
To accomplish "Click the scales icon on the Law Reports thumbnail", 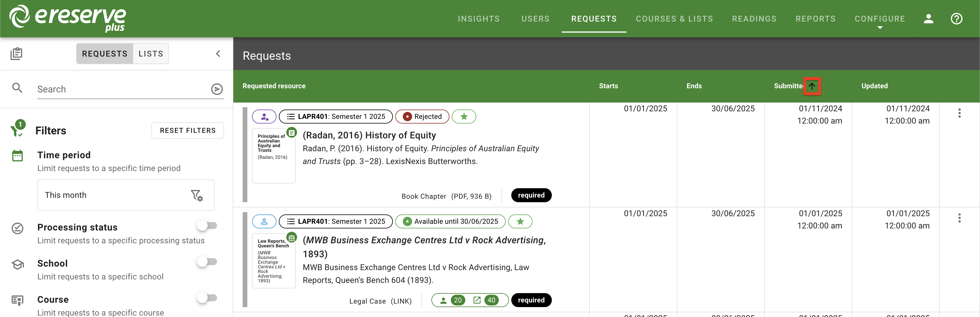I will [291, 237].
